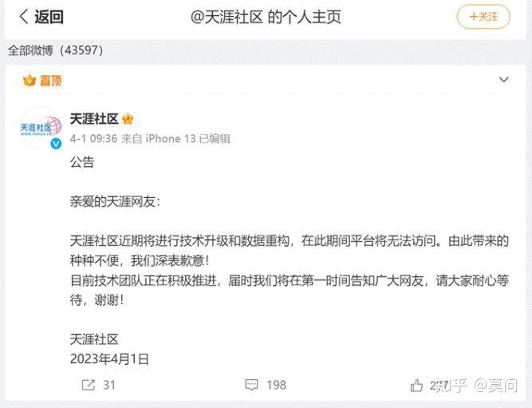Expand the pinned post chevron menu
Viewport: 532px width, 408px height.
click(x=504, y=80)
